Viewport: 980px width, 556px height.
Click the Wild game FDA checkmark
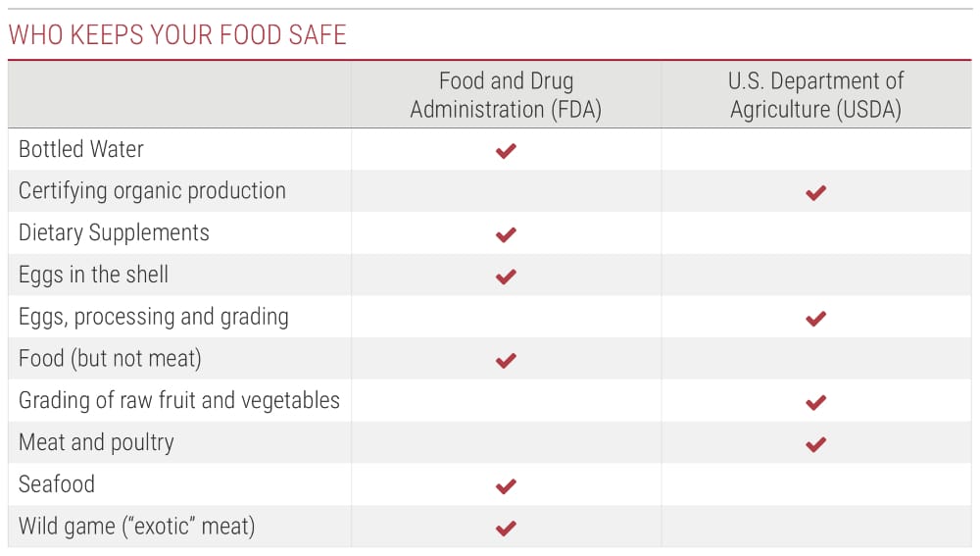[506, 528]
